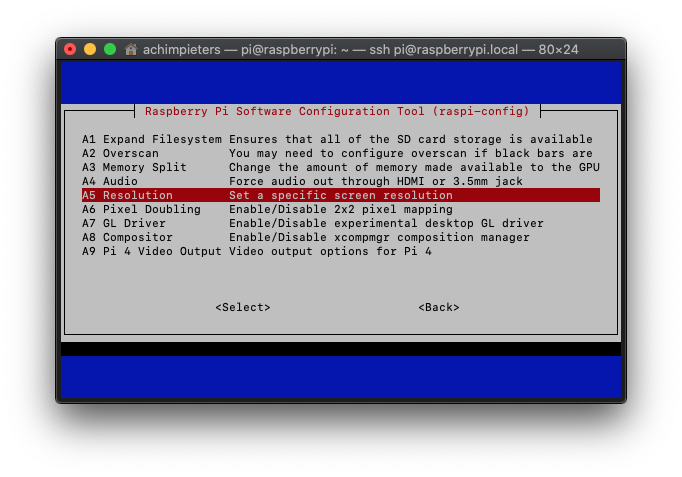
Task: Click description 'Enable/Disable xcompmgr composition manager'
Action: [x=379, y=237]
